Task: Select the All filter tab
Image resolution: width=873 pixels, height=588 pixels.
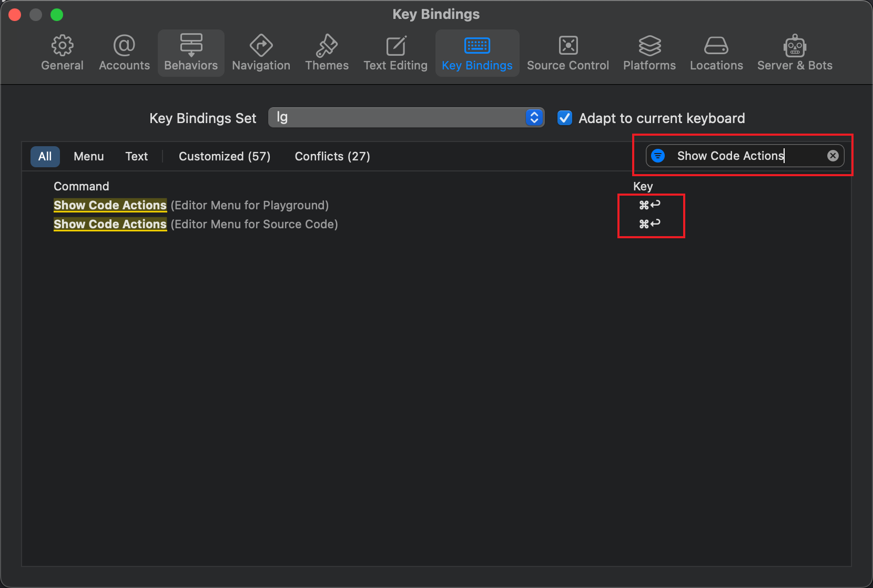Action: (x=45, y=156)
